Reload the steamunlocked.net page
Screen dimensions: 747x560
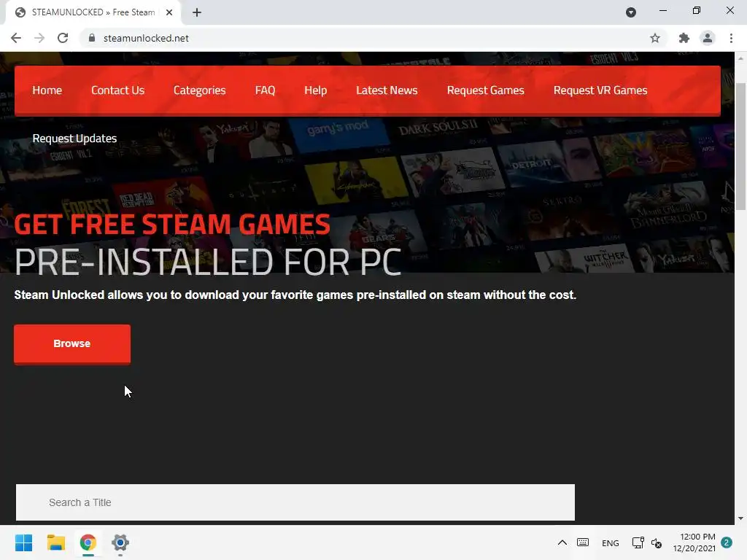coord(63,38)
